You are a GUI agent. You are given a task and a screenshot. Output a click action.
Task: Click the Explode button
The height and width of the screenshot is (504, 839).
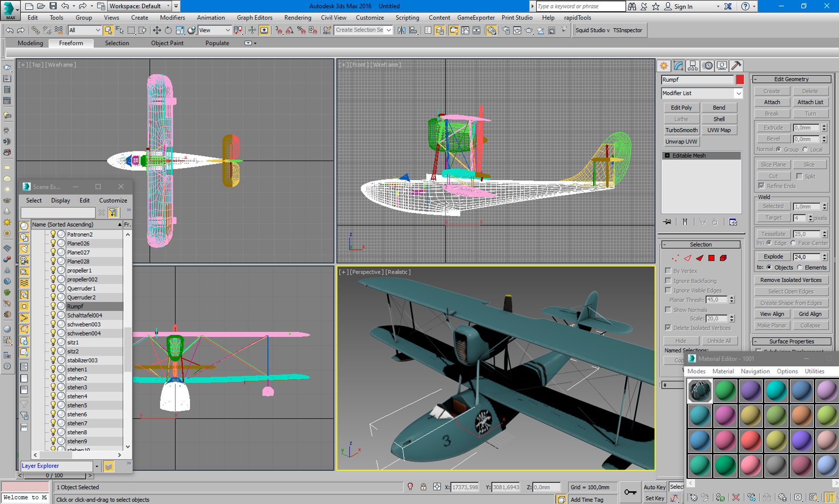pos(773,257)
